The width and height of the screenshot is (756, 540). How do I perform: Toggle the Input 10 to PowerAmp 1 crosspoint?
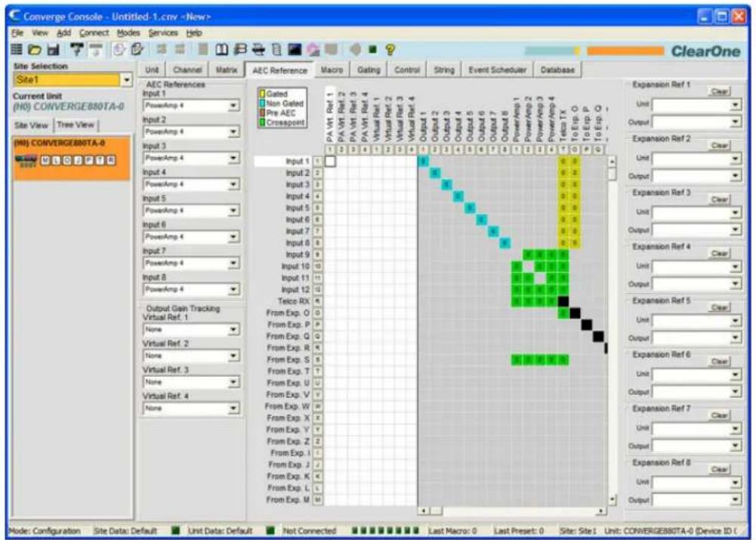[x=517, y=266]
